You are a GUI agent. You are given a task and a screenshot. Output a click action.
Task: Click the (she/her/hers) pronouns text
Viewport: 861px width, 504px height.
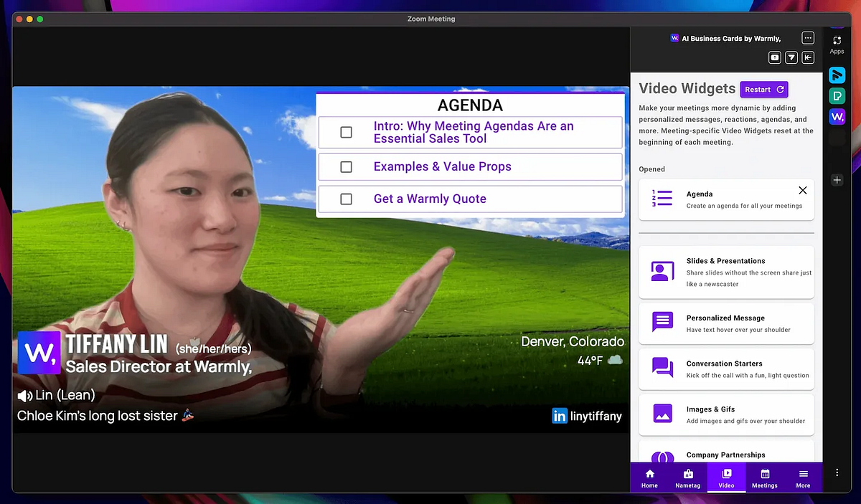click(214, 349)
